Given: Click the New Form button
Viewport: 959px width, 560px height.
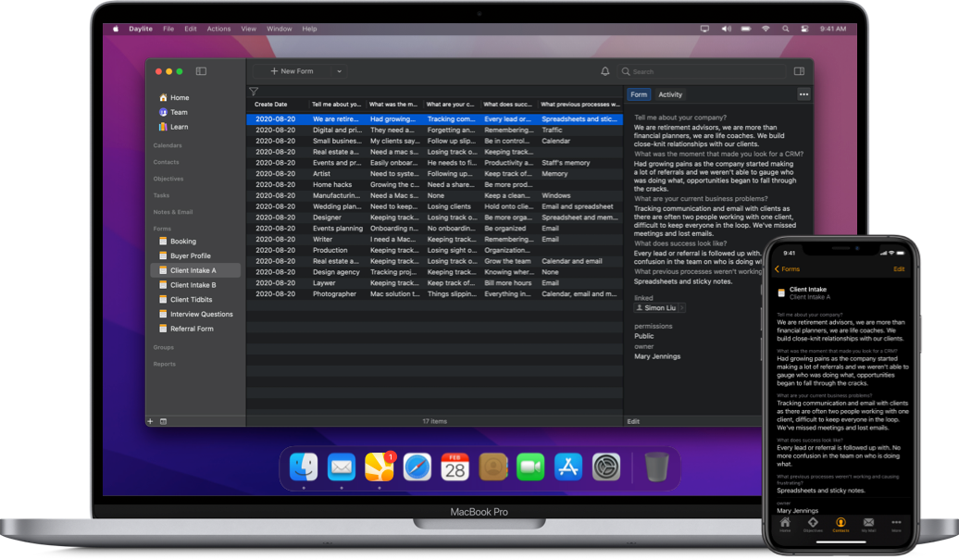Looking at the screenshot, I should point(293,71).
